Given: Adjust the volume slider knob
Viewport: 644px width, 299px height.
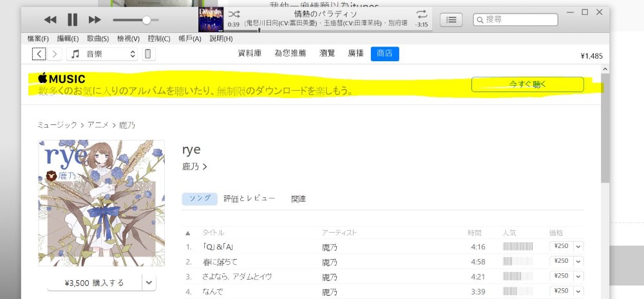Looking at the screenshot, I should (x=146, y=20).
